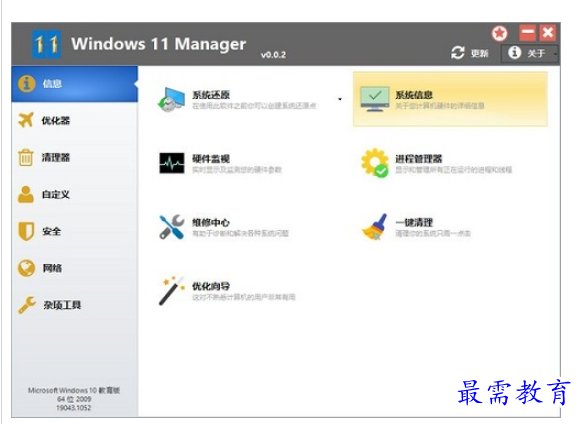579x424 pixels.
Task: Click the refresh icon next to 更新
Action: click(x=458, y=53)
